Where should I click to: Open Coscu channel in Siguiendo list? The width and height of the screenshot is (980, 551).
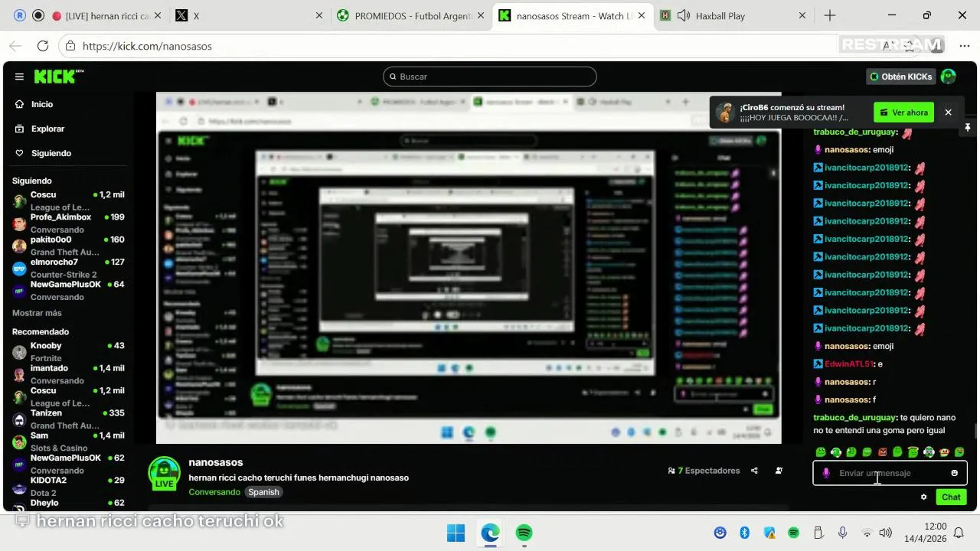tap(68, 200)
